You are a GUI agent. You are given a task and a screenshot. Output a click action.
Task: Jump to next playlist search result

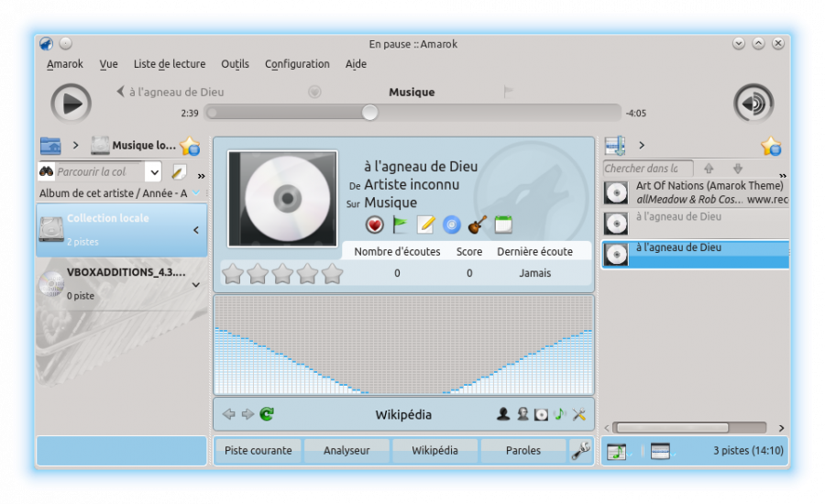click(x=738, y=169)
